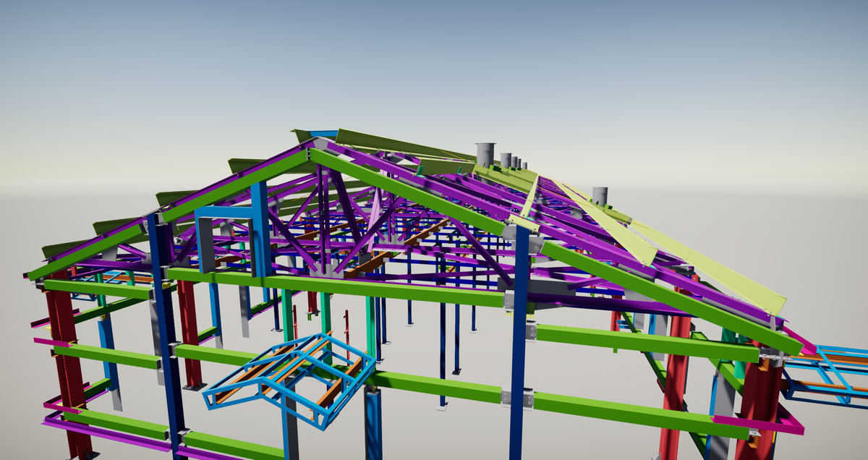Select the magenta frame at bottom right
This screenshot has width=868, height=460.
pyautogui.click(x=769, y=422)
